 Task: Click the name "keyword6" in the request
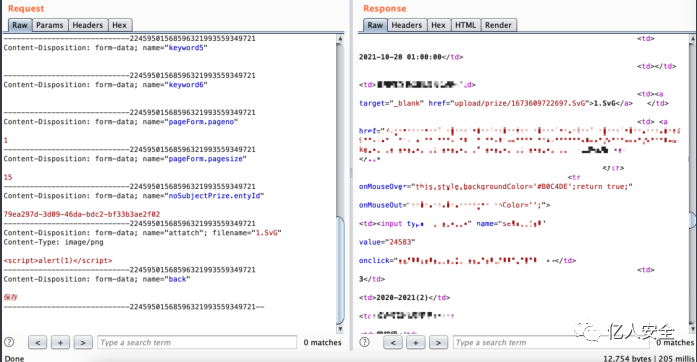click(x=186, y=84)
